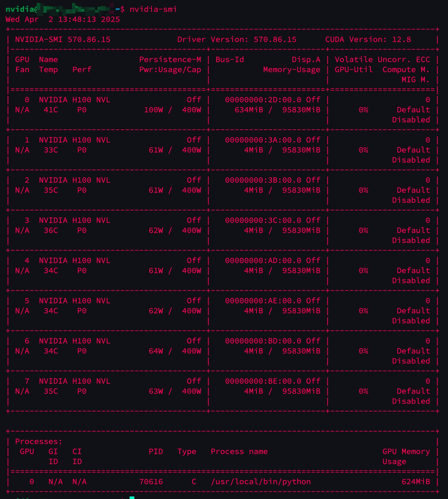
Task: Click GPU 0 name NVIDIA H100 NVL
Action: tap(75, 100)
